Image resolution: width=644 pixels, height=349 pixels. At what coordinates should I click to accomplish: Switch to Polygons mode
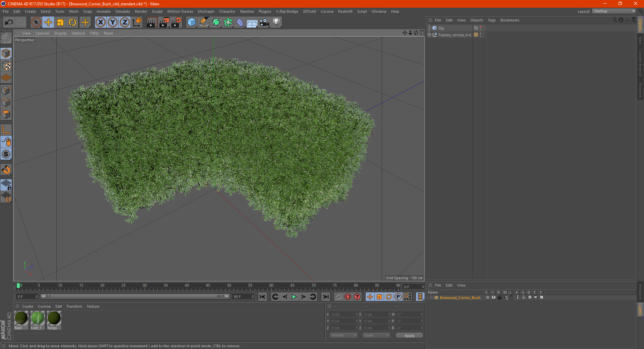(6, 114)
